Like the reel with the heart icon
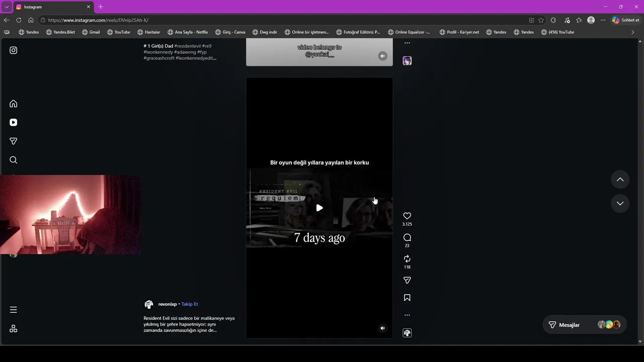This screenshot has height=362, width=644. (407, 216)
